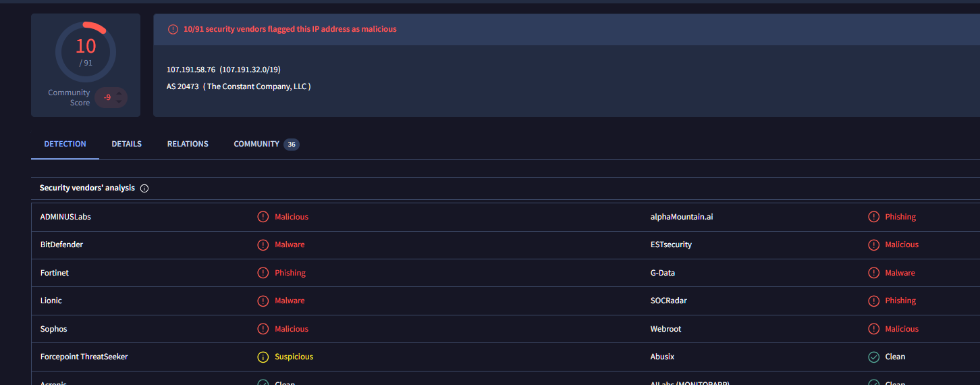
Task: Click the Malware verdict for G-Data
Action: (900, 273)
